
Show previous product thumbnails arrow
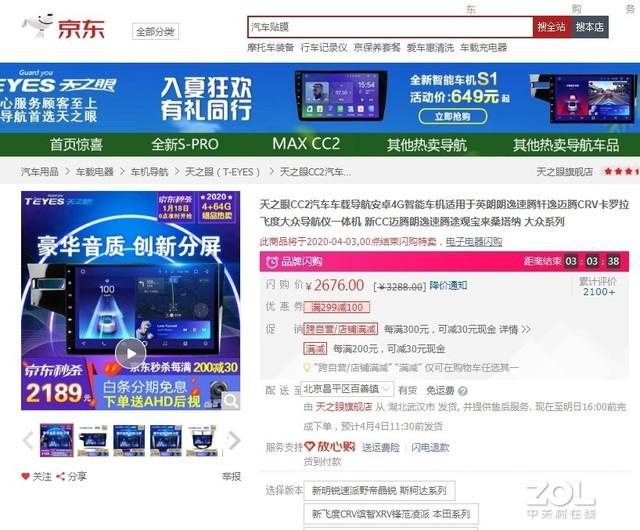coord(28,441)
